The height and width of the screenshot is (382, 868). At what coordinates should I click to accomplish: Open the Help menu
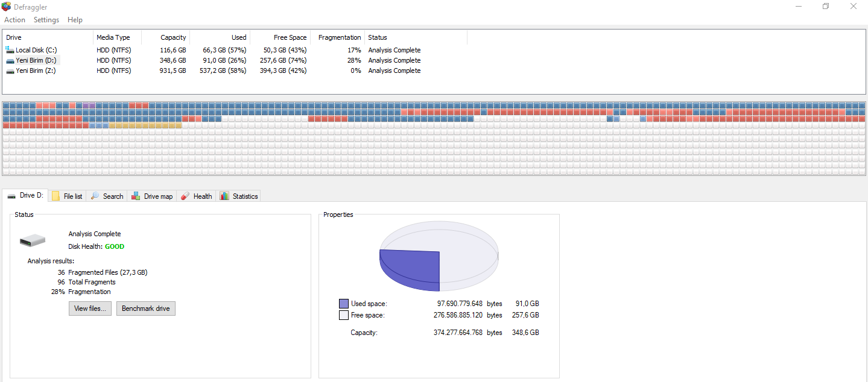click(x=75, y=20)
